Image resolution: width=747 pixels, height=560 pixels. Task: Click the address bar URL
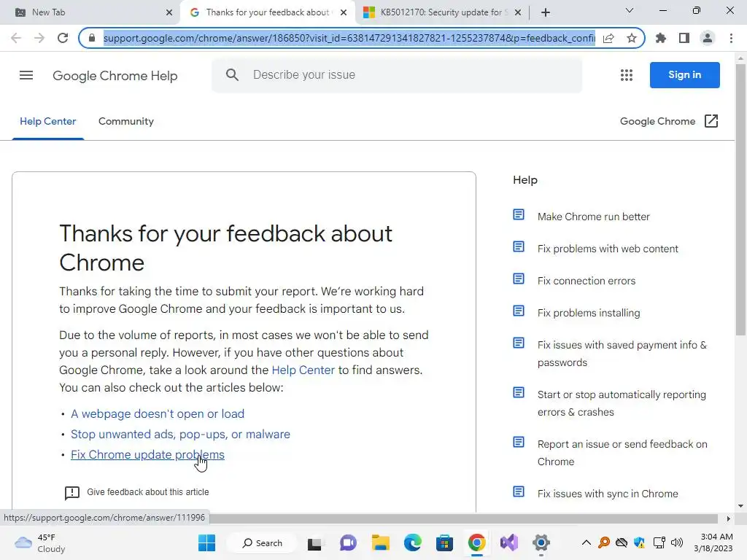(x=349, y=38)
